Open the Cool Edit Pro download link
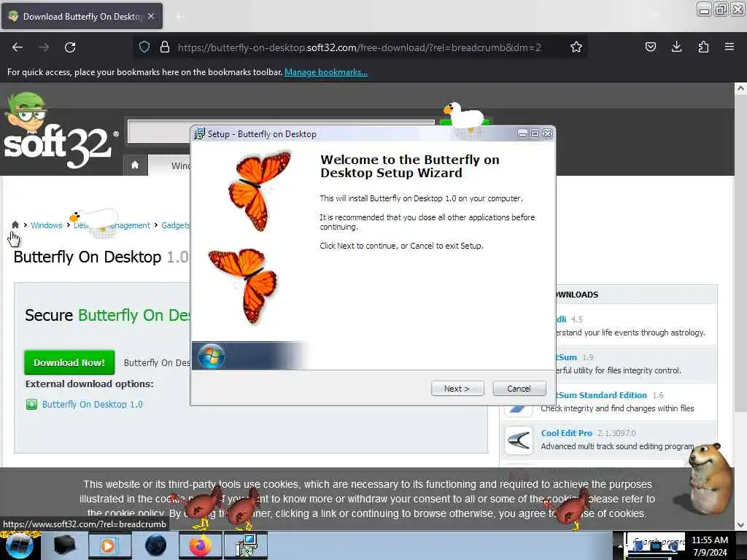The width and height of the screenshot is (747, 560). pyautogui.click(x=566, y=433)
